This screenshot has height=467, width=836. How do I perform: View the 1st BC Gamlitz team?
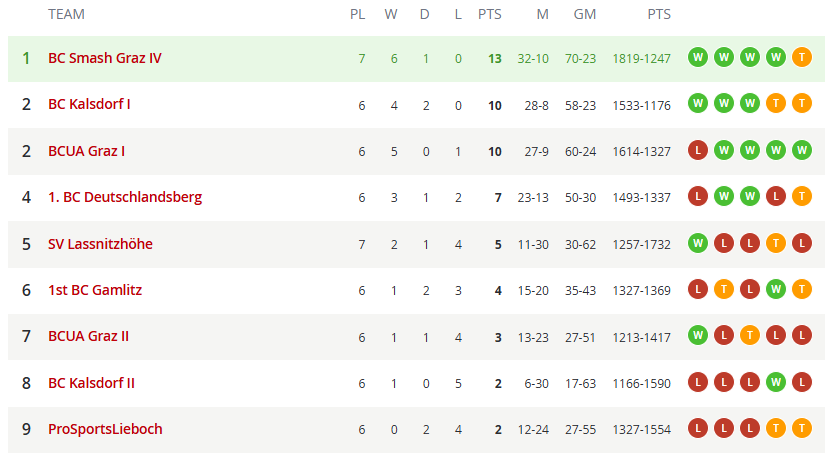(95, 290)
